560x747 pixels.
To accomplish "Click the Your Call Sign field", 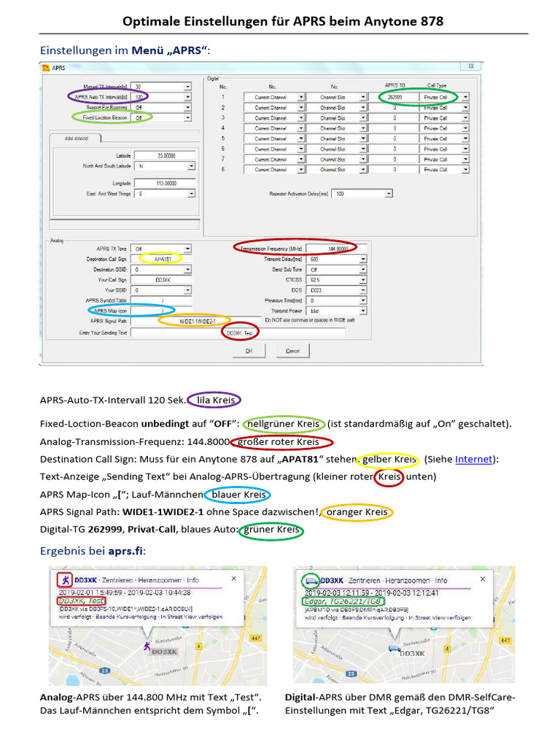I will (x=161, y=280).
